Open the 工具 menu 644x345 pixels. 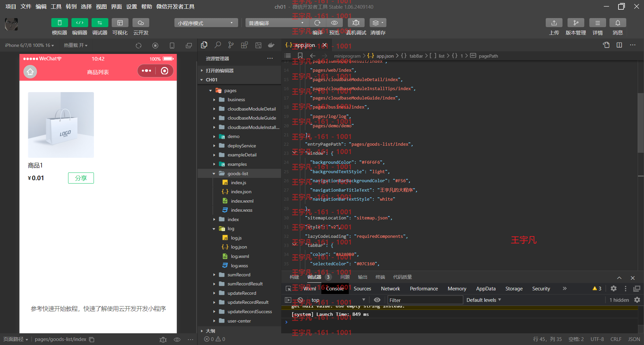pyautogui.click(x=56, y=6)
